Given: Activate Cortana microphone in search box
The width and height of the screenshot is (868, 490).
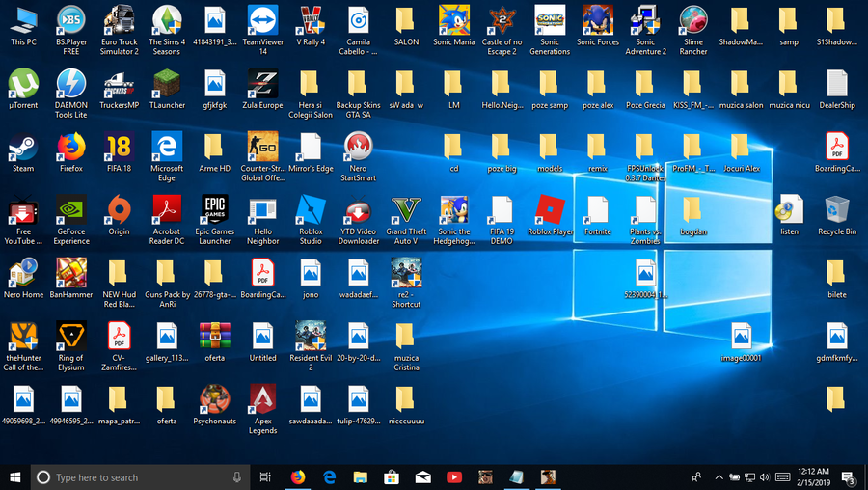Looking at the screenshot, I should [x=237, y=477].
